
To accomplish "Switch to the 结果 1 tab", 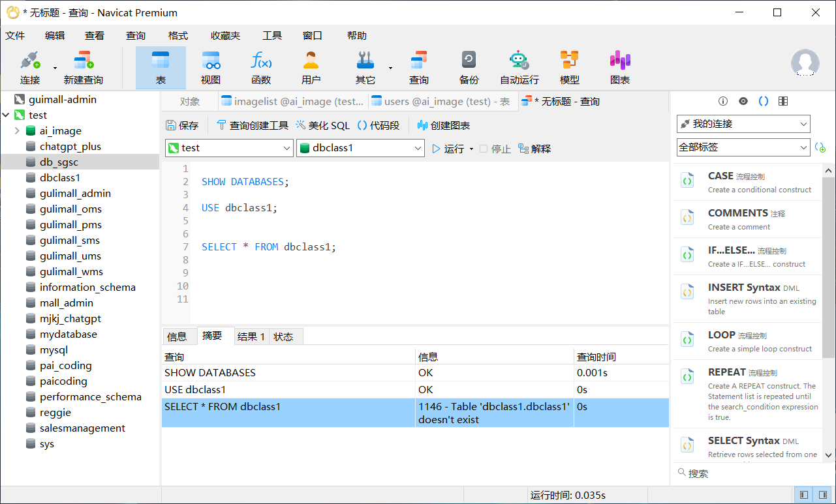I will click(x=251, y=337).
